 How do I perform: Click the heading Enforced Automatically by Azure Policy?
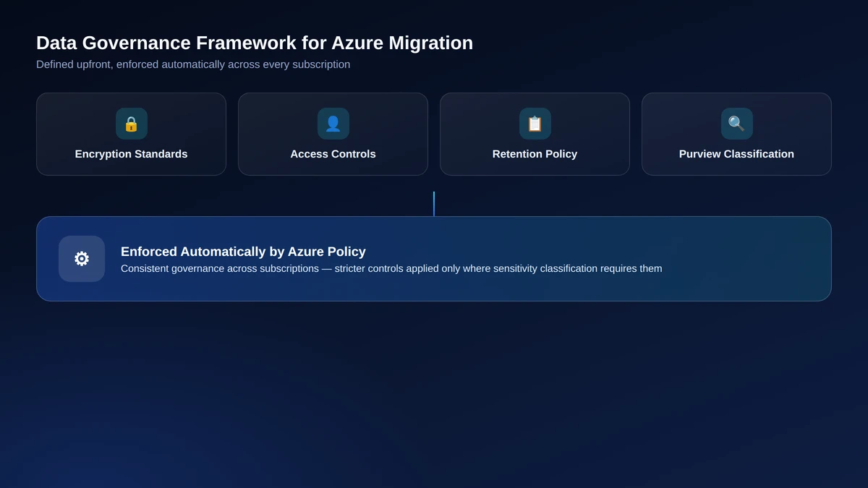[243, 252]
